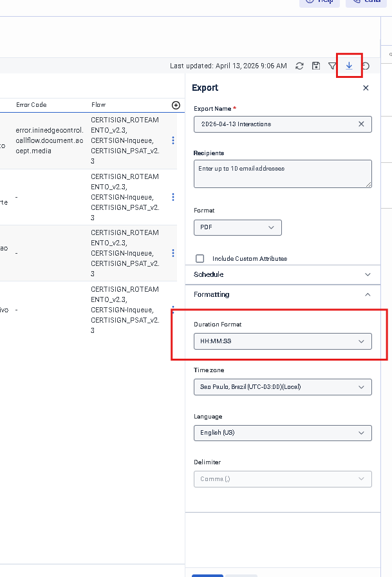Clear the Export Name field text
This screenshot has width=392, height=577.
[x=361, y=124]
